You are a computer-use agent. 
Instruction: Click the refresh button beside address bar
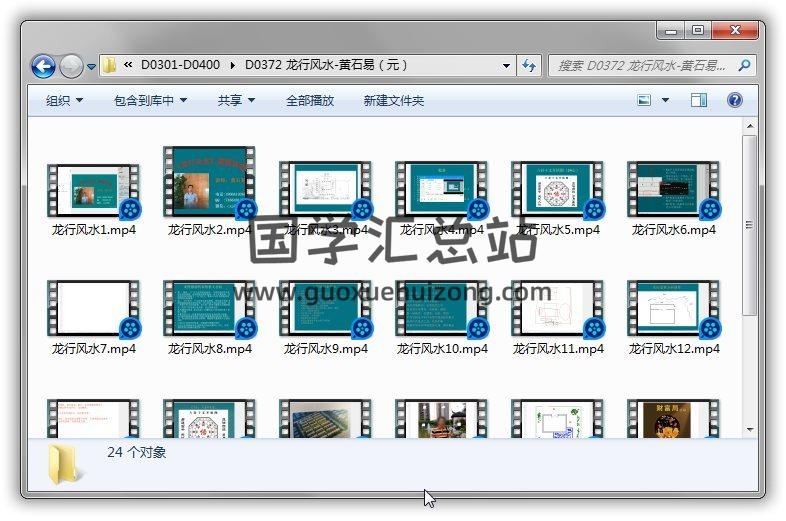pos(529,66)
